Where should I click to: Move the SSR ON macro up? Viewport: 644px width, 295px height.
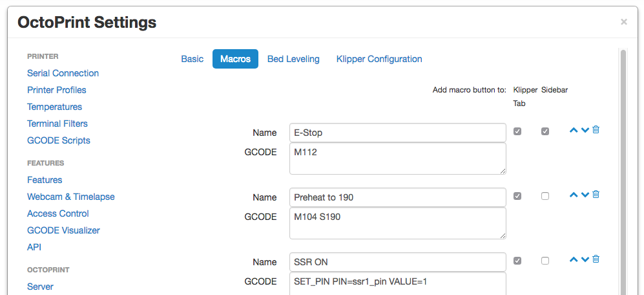click(x=574, y=259)
